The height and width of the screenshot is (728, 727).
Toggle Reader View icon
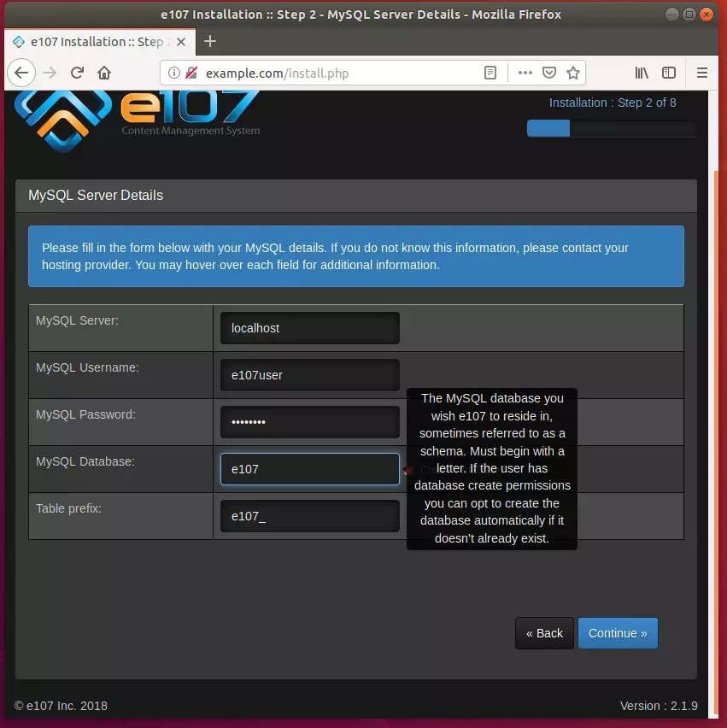(x=490, y=73)
